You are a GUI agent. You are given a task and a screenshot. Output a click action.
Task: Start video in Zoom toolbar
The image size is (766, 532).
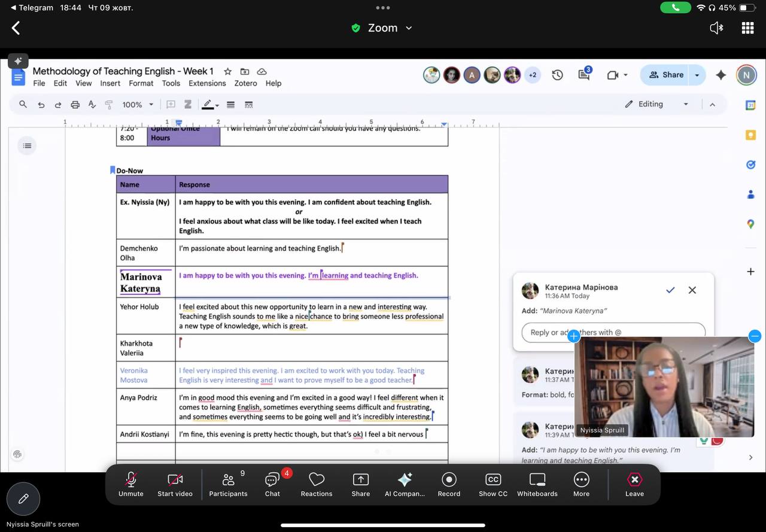click(175, 484)
